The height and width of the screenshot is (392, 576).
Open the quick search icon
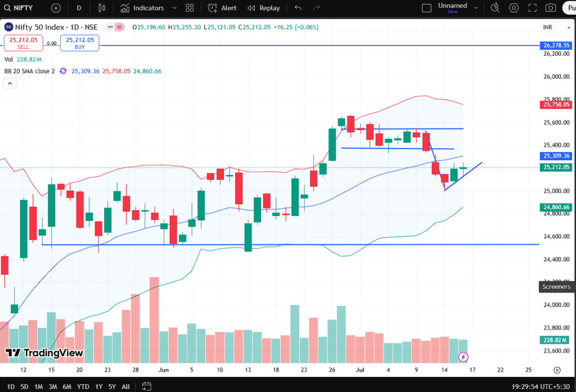click(495, 8)
